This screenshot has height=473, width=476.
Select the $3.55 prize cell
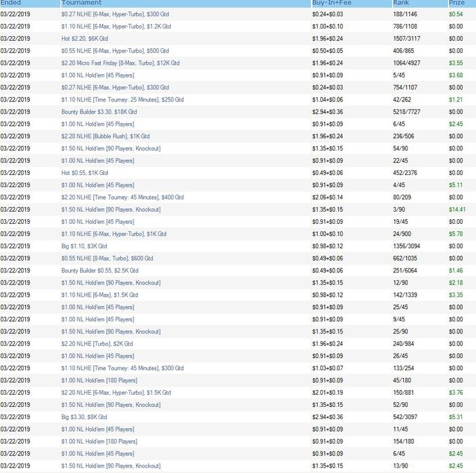click(456, 63)
